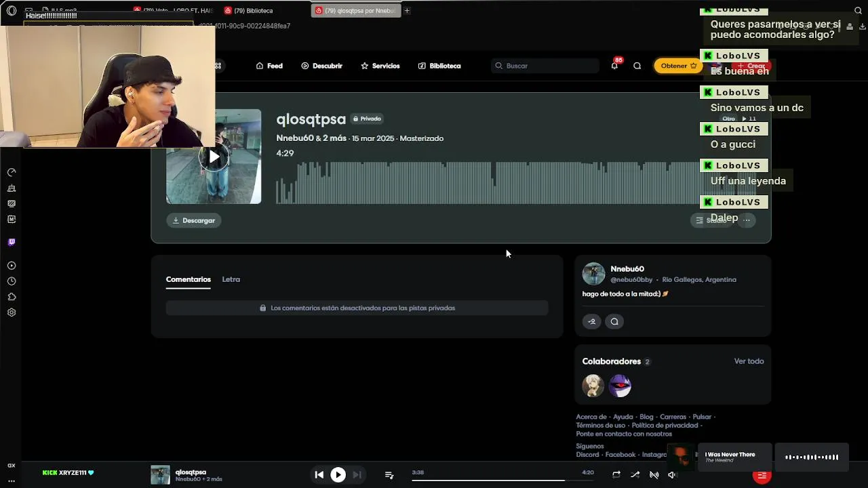Open Nnebu60 artist link under title

[x=295, y=138]
